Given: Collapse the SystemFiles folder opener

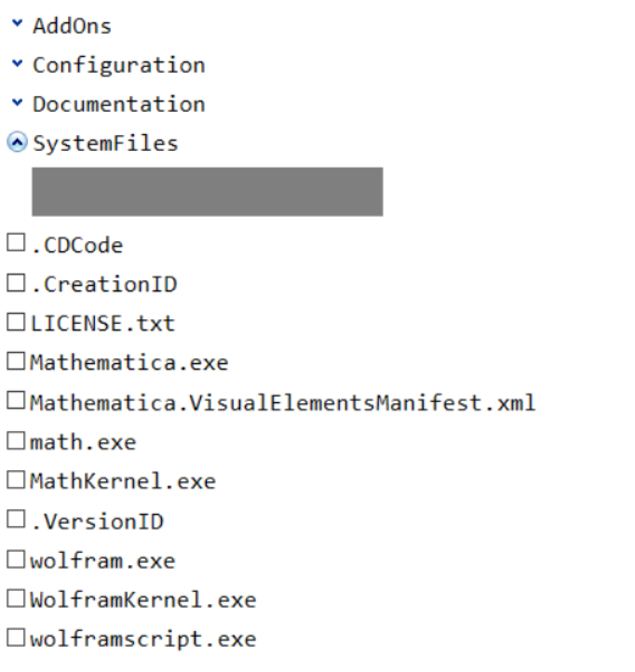Looking at the screenshot, I should (17, 142).
